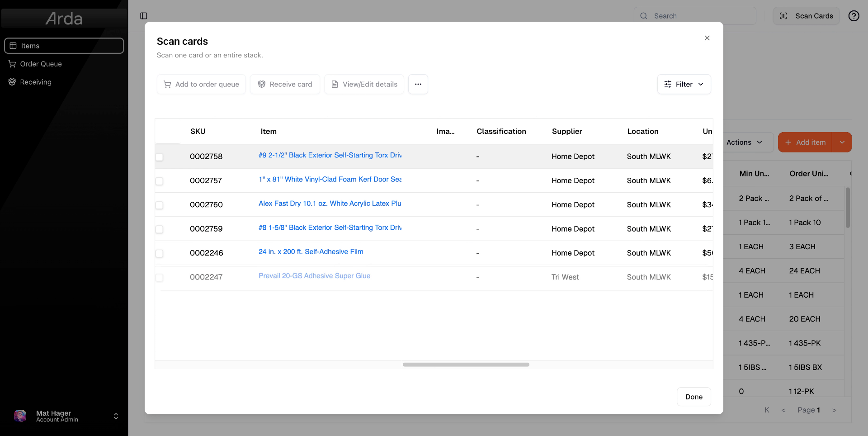868x436 pixels.
Task: Click the Done button
Action: (694, 397)
